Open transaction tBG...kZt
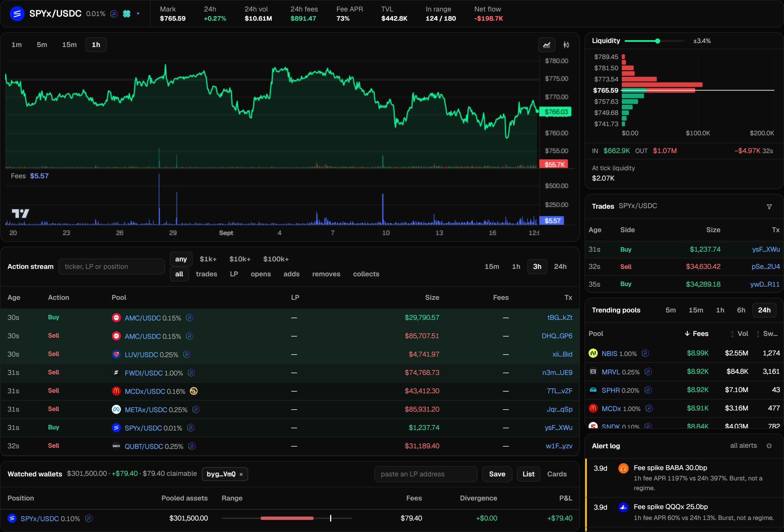The image size is (784, 532). [560, 317]
